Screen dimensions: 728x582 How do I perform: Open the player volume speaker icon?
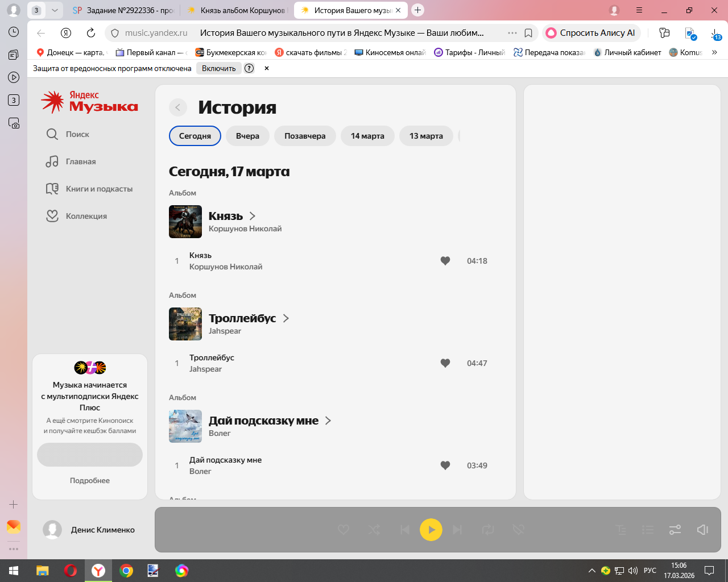(702, 530)
